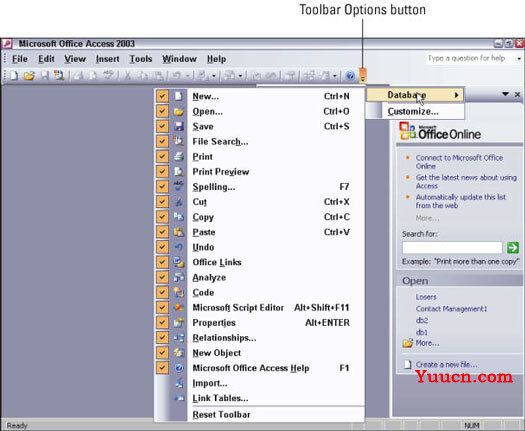Toggle the Spelling... checkbox
Image resolution: width=525 pixels, height=431 pixels.
click(x=162, y=187)
